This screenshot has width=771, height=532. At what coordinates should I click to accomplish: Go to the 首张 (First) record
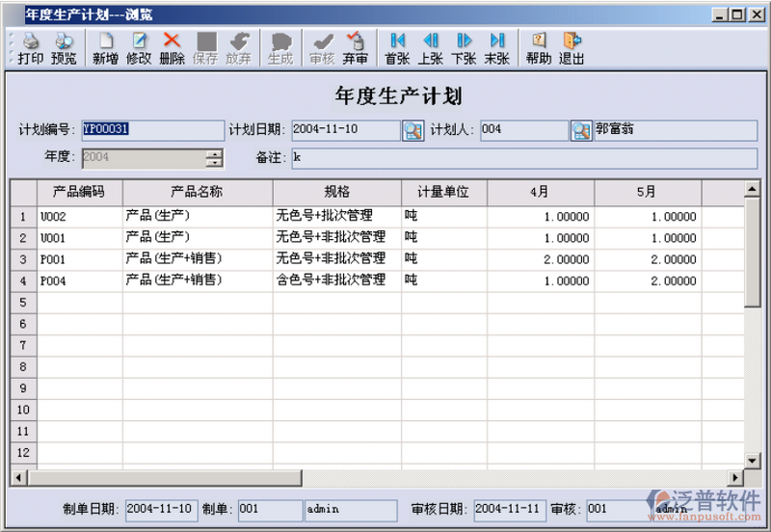[x=397, y=48]
